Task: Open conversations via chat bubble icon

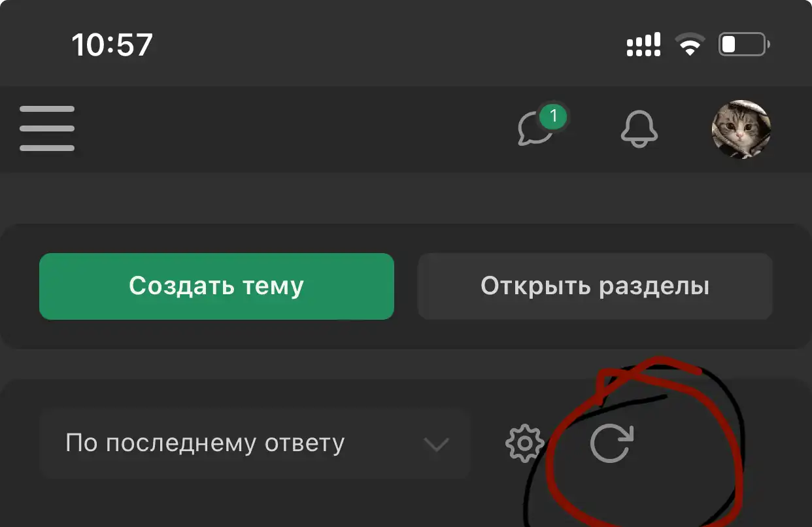Action: coord(536,129)
